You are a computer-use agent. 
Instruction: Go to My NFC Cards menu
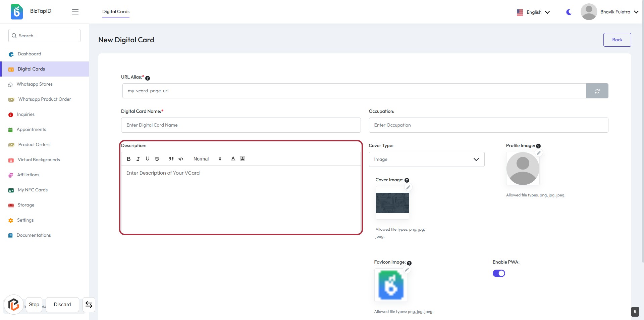coord(33,190)
